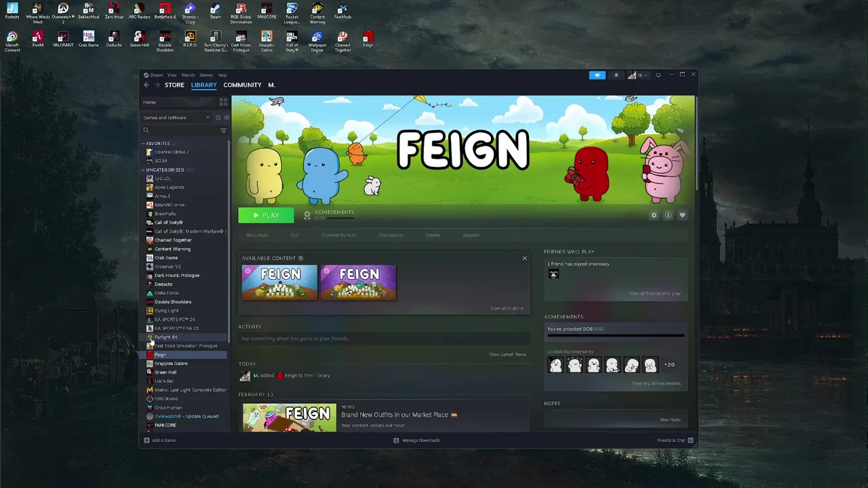
Task: Open the account dropdown next to avatar
Action: [x=638, y=75]
